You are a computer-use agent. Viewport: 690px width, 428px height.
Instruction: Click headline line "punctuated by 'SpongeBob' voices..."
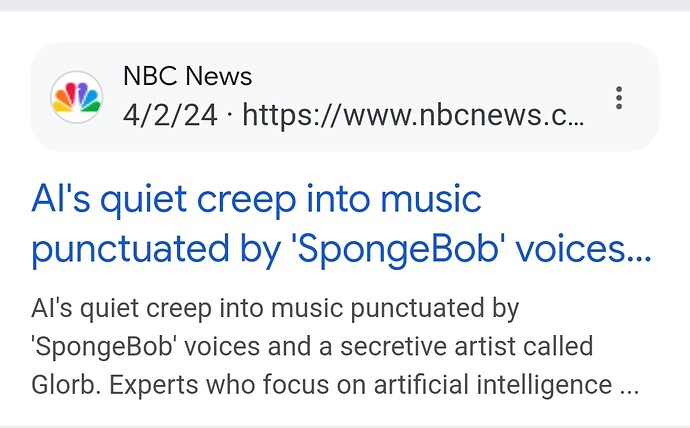pyautogui.click(x=341, y=249)
